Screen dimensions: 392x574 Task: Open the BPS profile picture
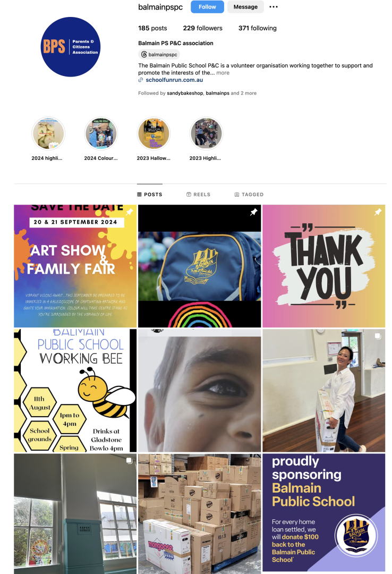pyautogui.click(x=70, y=47)
